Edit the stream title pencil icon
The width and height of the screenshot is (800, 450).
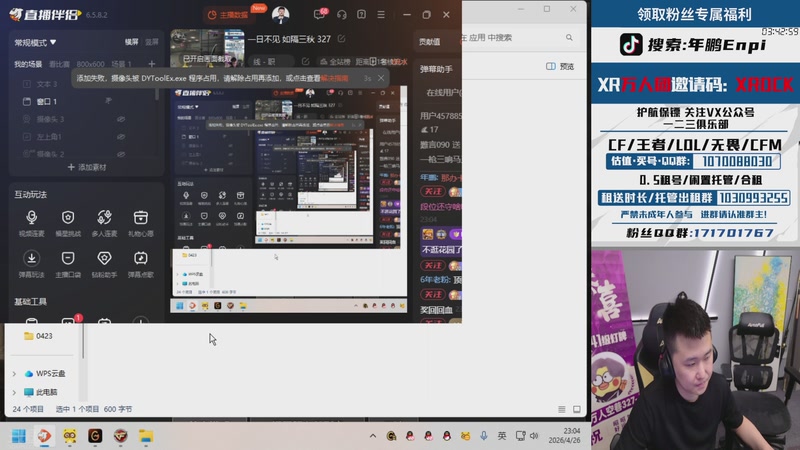tap(341, 39)
